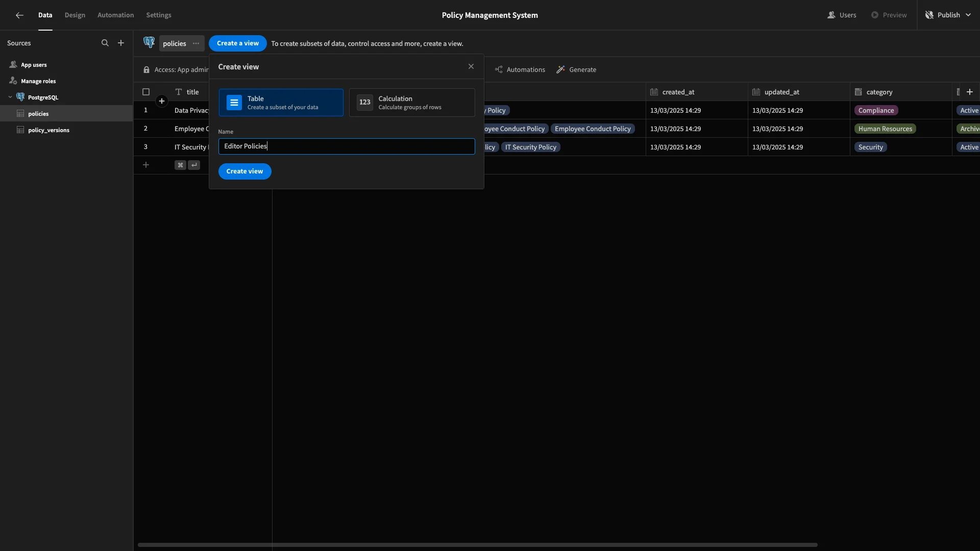
Task: Open policy_versions table in sidebar
Action: pyautogui.click(x=48, y=130)
